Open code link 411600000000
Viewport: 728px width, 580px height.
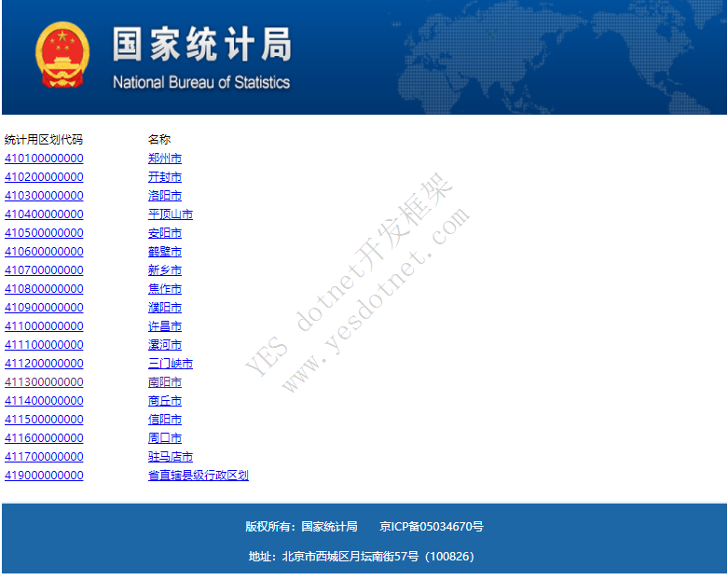[x=44, y=438]
